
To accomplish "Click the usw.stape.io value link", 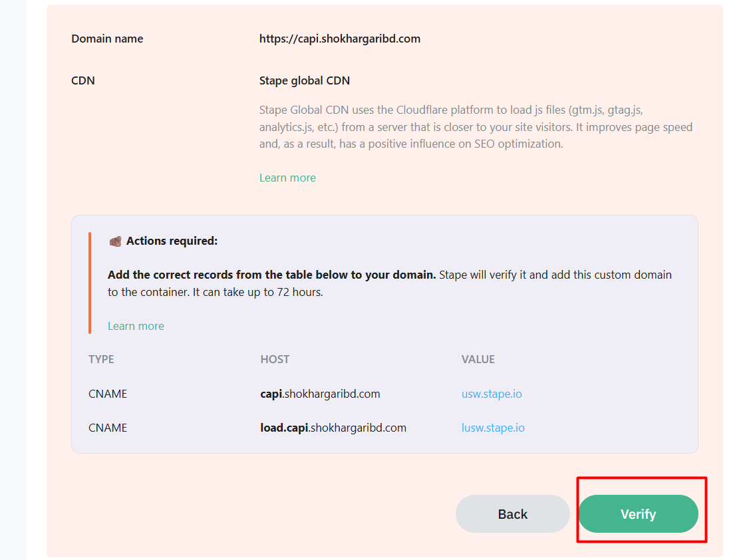I will click(x=492, y=394).
